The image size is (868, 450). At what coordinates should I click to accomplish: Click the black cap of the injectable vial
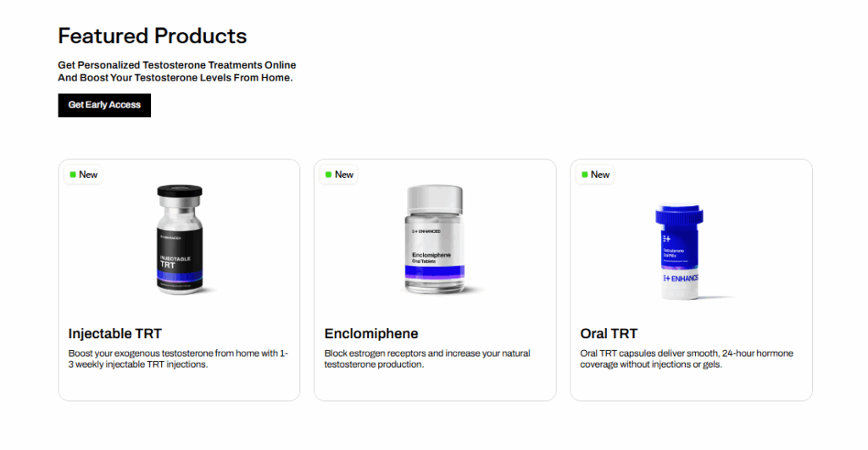click(x=180, y=193)
